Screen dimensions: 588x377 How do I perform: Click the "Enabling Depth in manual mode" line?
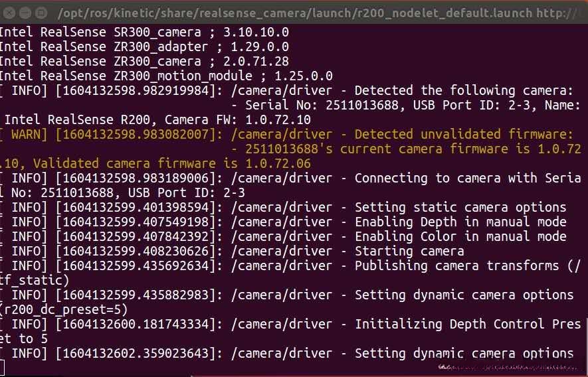pyautogui.click(x=460, y=222)
